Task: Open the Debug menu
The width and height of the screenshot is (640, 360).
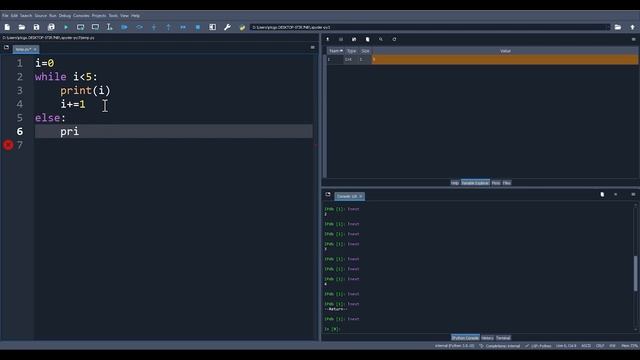Action: coord(64,16)
